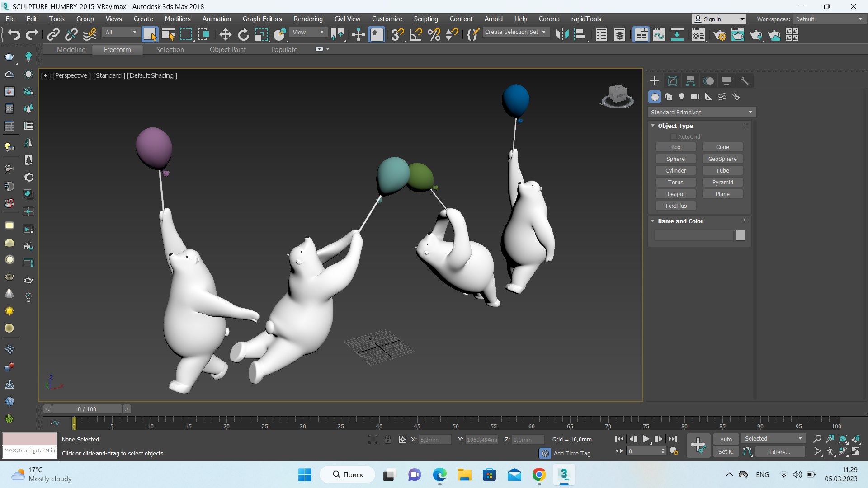Click the Perspective viewport label
This screenshot has height=488, width=868.
(x=71, y=75)
